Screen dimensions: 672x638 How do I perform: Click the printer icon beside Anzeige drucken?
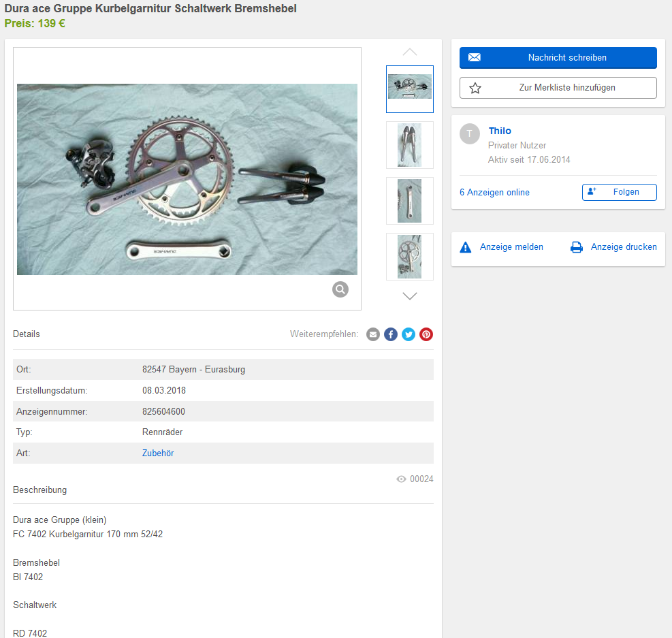coord(577,247)
